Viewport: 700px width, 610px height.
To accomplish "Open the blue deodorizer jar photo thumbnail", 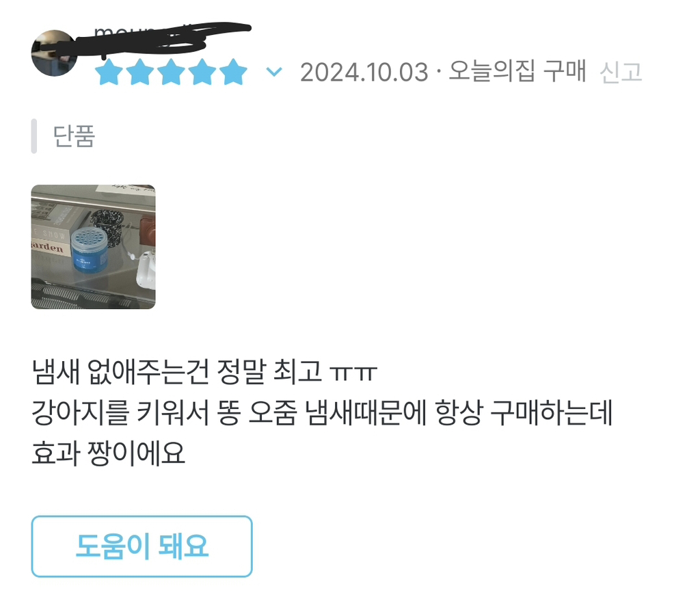I will click(93, 247).
